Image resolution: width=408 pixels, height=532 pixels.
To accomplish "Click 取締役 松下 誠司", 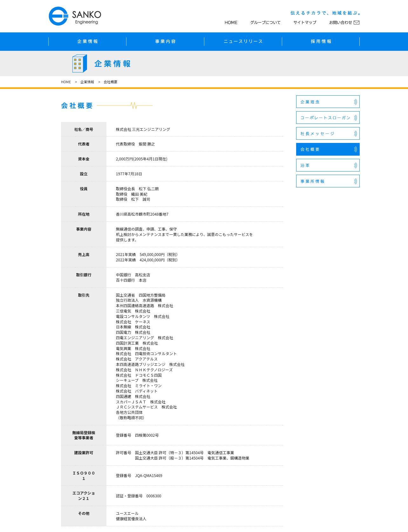I will (x=133, y=199).
